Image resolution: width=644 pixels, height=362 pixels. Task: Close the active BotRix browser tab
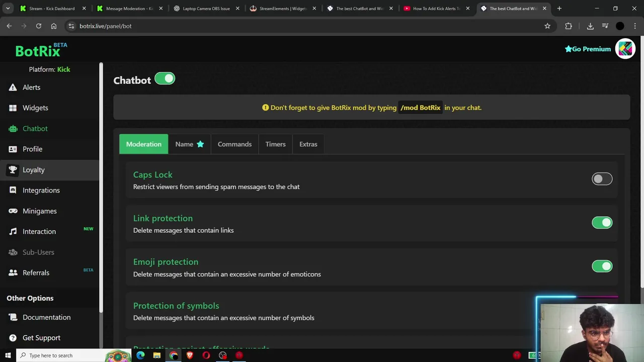544,9
